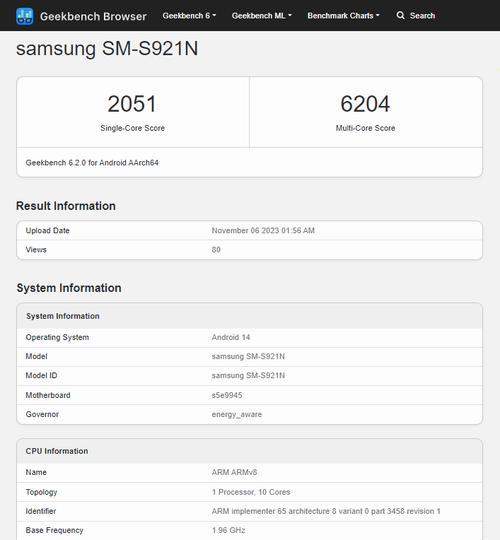500x540 pixels.
Task: Open the Geekbench 6 dropdown menu
Action: click(x=189, y=16)
